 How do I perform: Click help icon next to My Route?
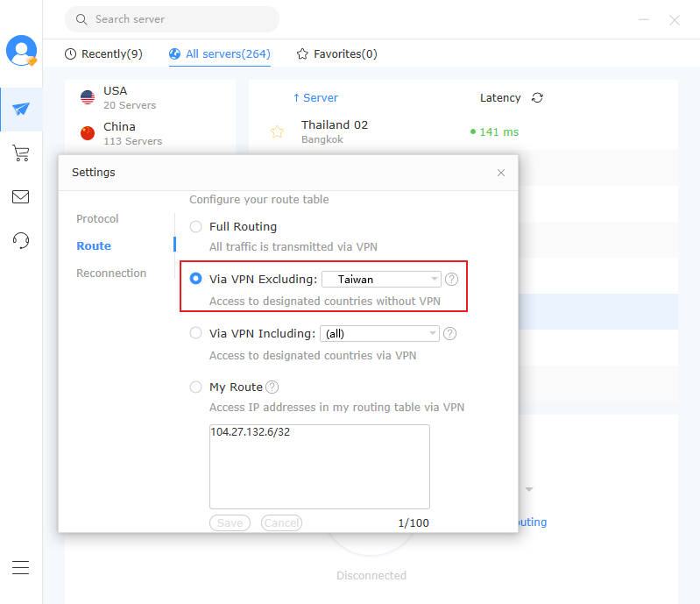click(272, 387)
